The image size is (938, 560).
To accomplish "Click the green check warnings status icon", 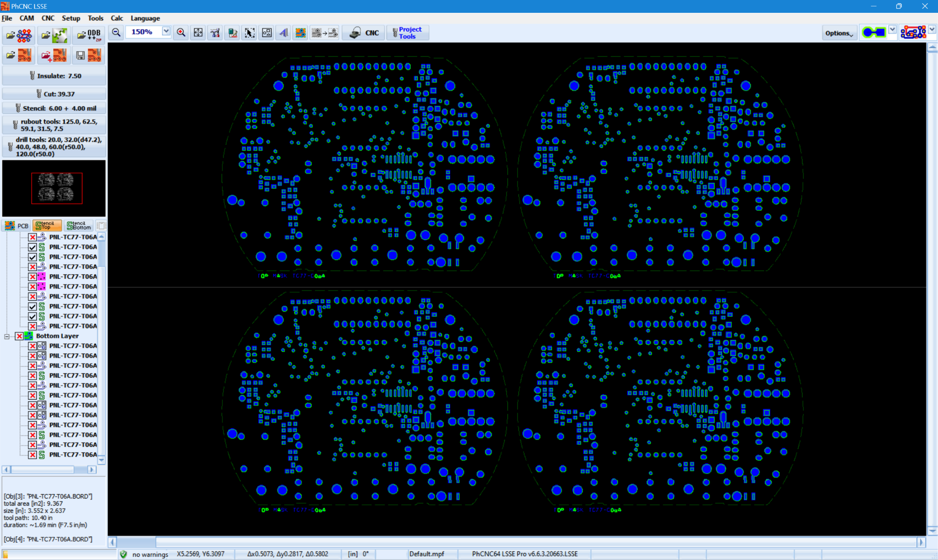I will [x=123, y=555].
